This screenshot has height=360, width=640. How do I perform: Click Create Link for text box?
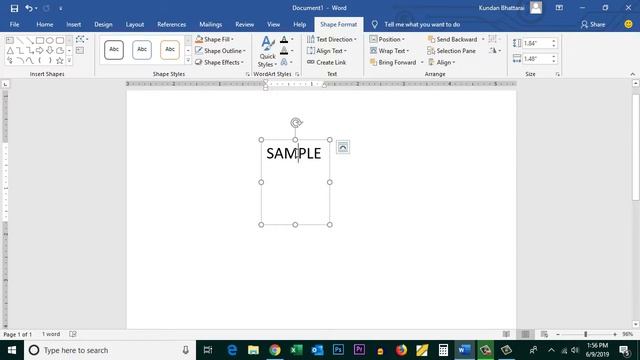tap(327, 62)
